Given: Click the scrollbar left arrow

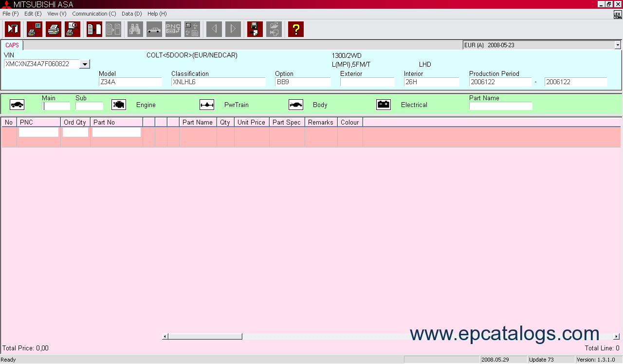Looking at the screenshot, I should (x=165, y=336).
